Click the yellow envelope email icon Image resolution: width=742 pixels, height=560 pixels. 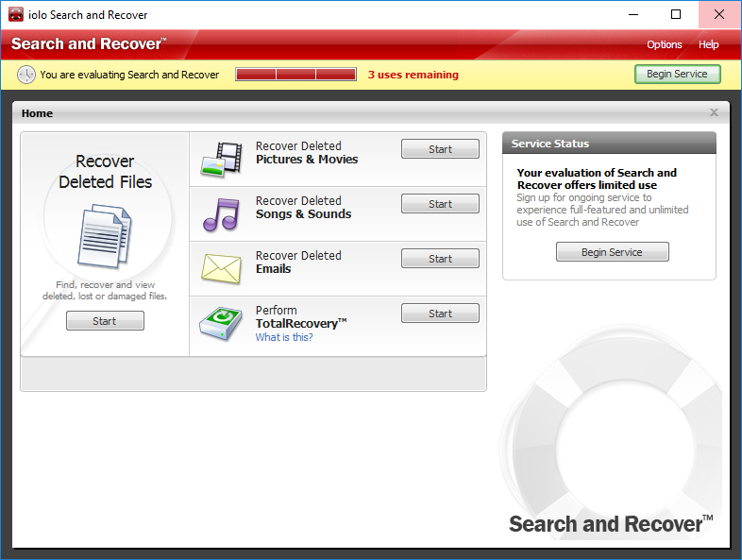[x=221, y=268]
